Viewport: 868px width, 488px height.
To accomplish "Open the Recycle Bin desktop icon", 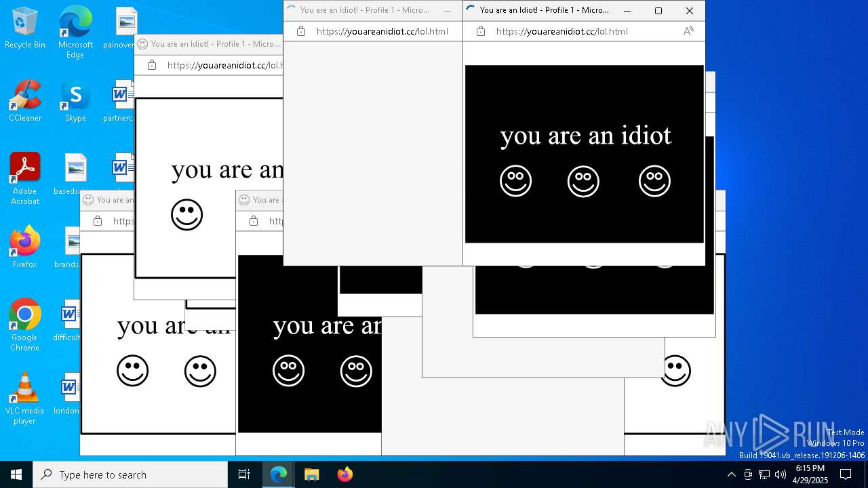I will tap(25, 28).
